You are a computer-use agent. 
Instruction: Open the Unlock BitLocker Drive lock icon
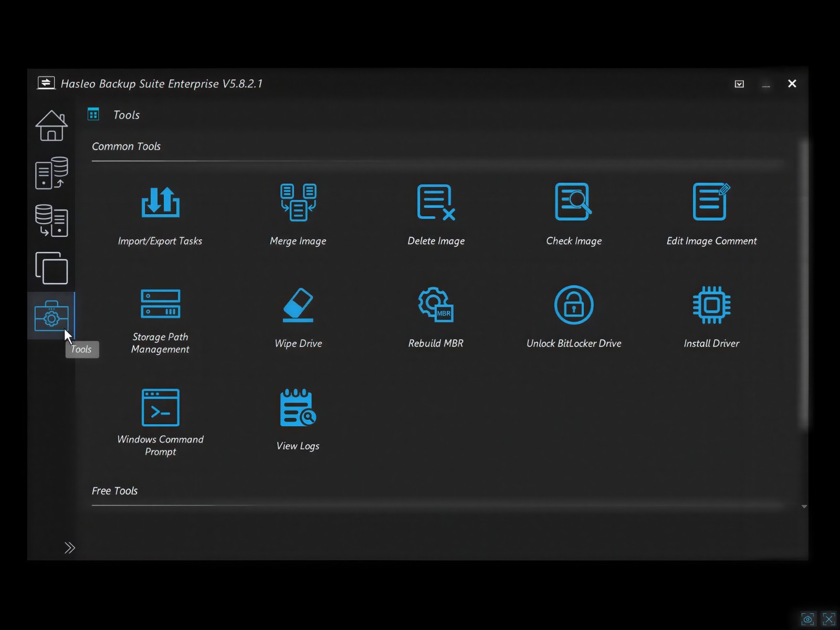[x=574, y=304]
